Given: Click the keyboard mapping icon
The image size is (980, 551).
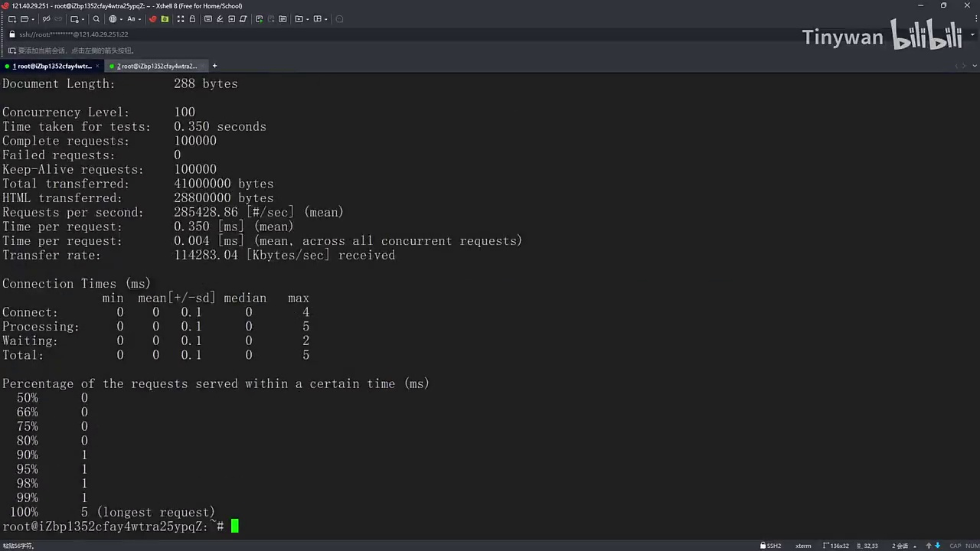Looking at the screenshot, I should tap(207, 19).
